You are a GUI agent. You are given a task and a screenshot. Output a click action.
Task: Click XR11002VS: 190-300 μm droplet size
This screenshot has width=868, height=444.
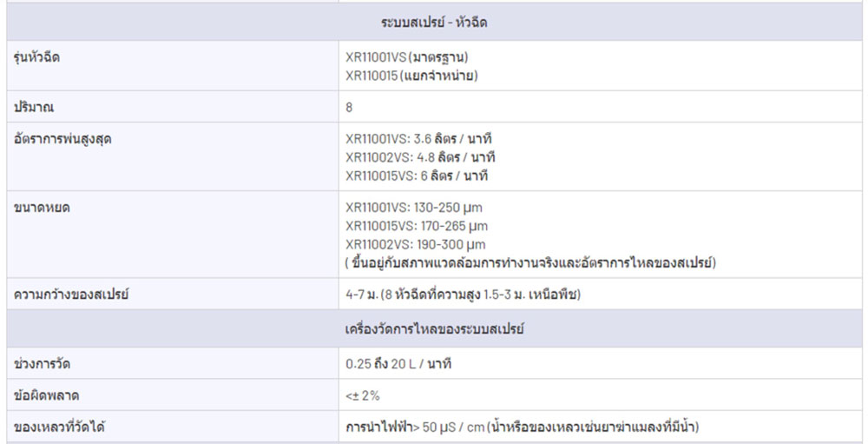[x=415, y=244]
